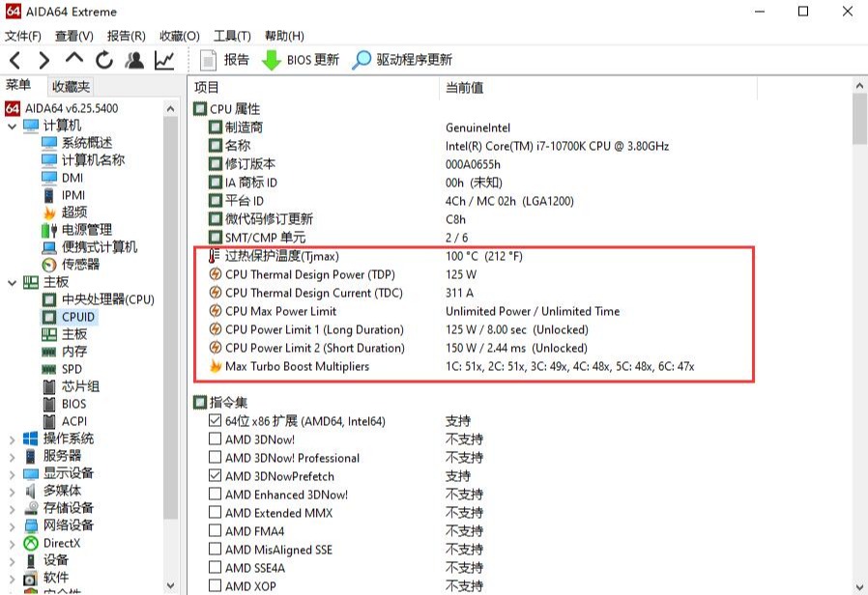Toggle the AMD MisAligned SSE checkbox

(215, 549)
